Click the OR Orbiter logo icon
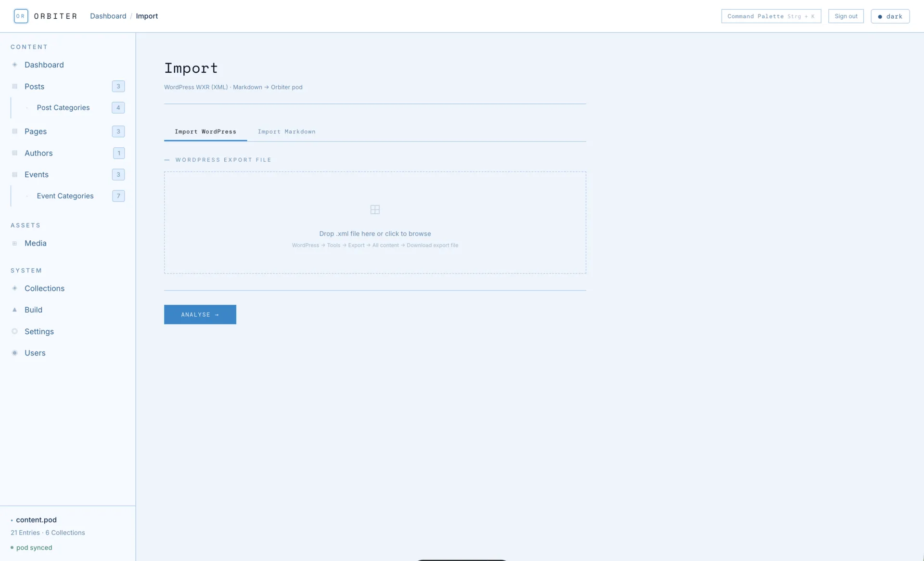The height and width of the screenshot is (561, 924). click(x=21, y=16)
